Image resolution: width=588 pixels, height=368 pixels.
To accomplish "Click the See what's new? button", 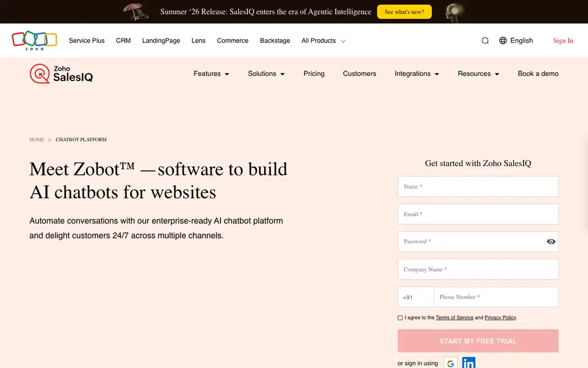I will point(404,11).
